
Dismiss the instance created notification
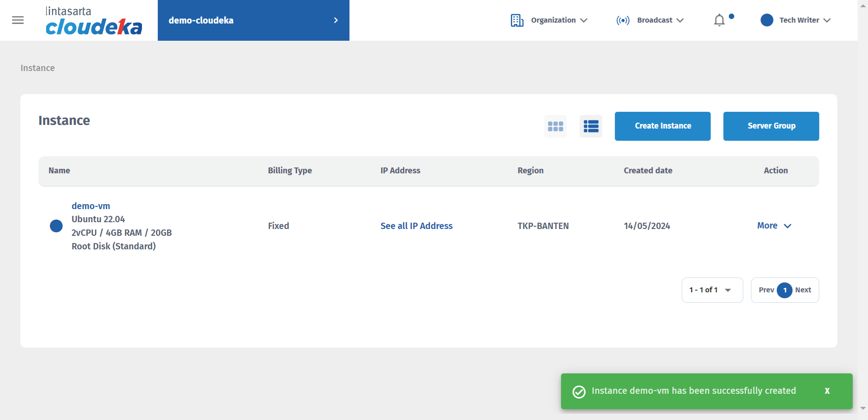pyautogui.click(x=827, y=391)
